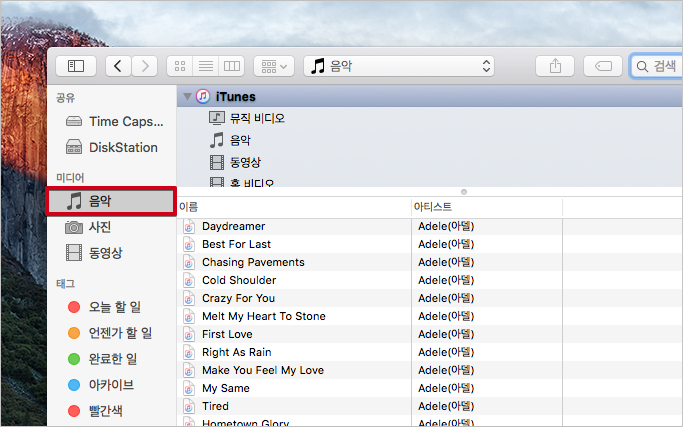Click Adele artist cell for Chasing Pavements

coord(446,262)
